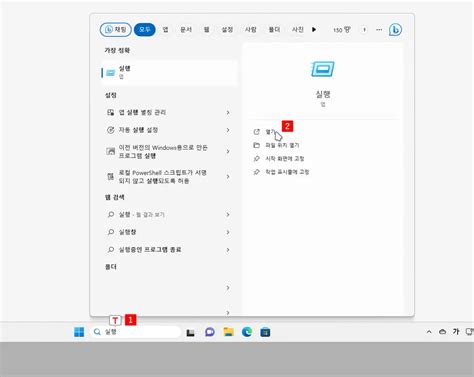This screenshot has height=377, width=474.
Task: Focus the taskbar search box containing 실행
Action: tap(135, 332)
